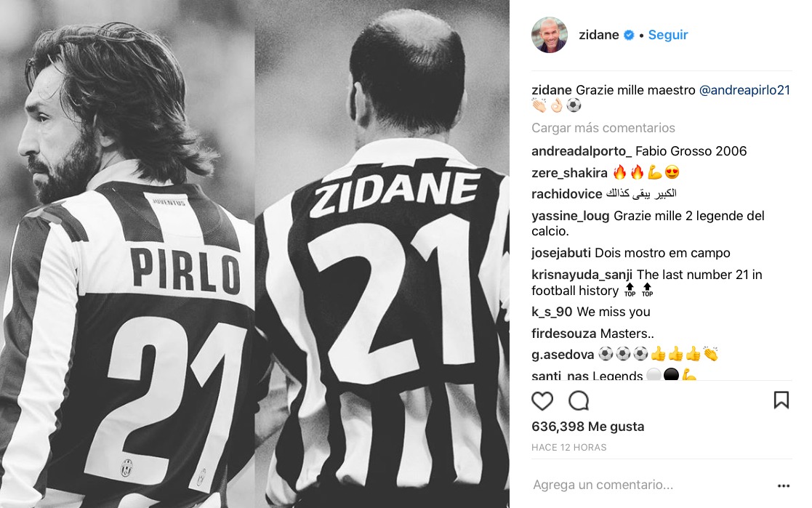Follow zidane via Seguir
The width and height of the screenshot is (812, 508).
click(x=668, y=35)
